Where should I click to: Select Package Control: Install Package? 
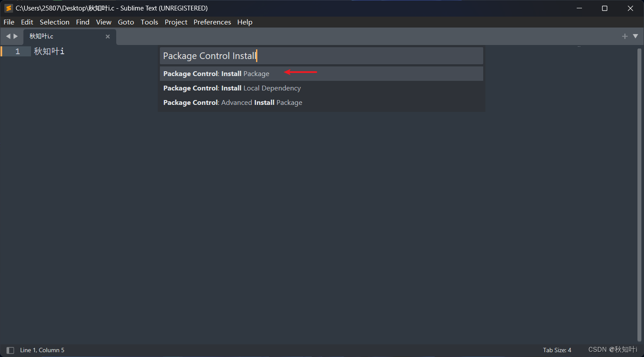pos(322,73)
